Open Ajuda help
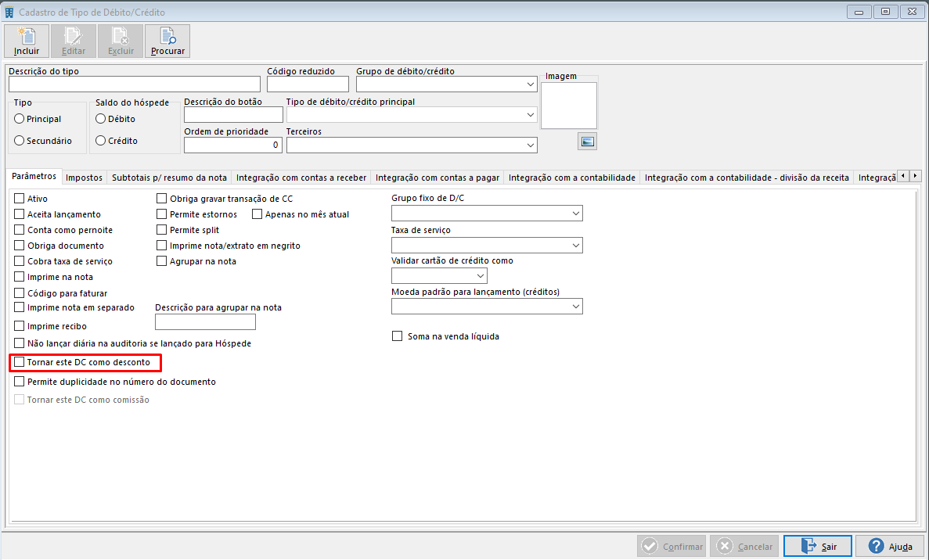The height and width of the screenshot is (560, 929). tap(891, 546)
